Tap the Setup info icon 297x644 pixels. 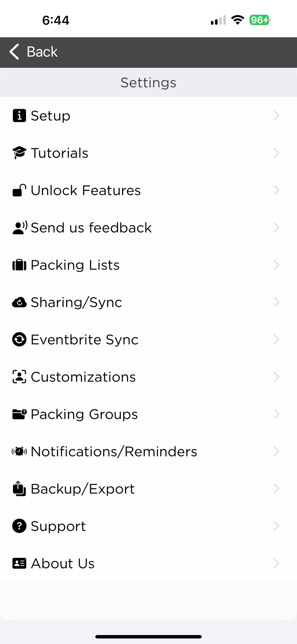[x=19, y=116]
